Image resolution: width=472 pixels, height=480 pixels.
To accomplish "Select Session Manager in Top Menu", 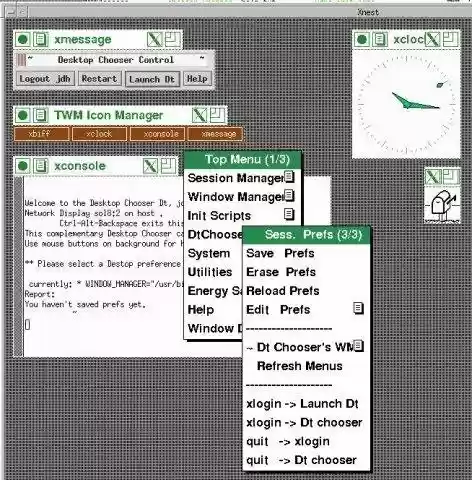I will (243, 178).
